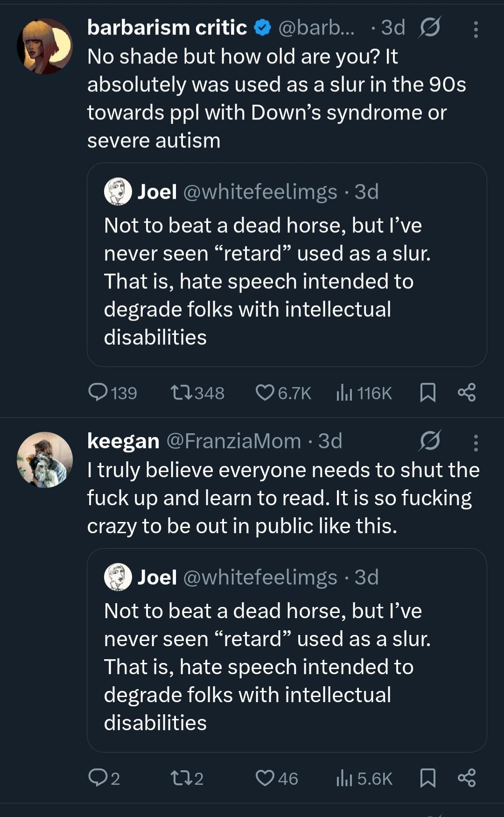Share barbarism critic's post
504x817 pixels.
click(x=467, y=393)
